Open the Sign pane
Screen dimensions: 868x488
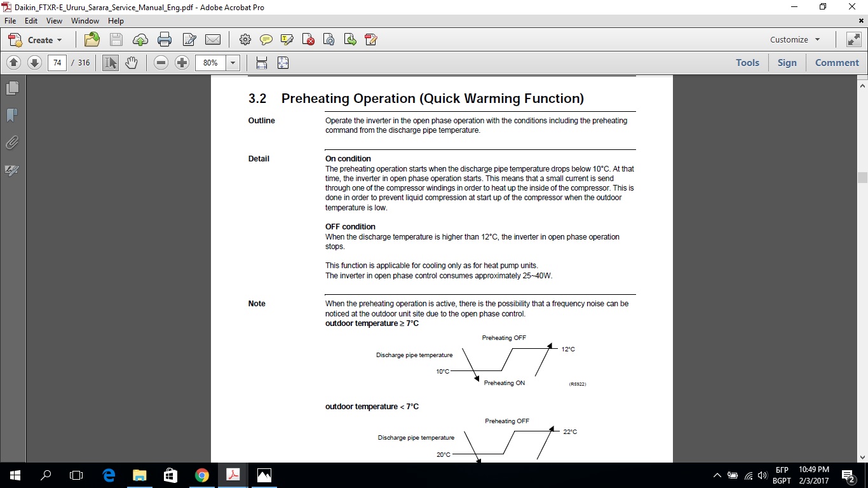tap(787, 62)
